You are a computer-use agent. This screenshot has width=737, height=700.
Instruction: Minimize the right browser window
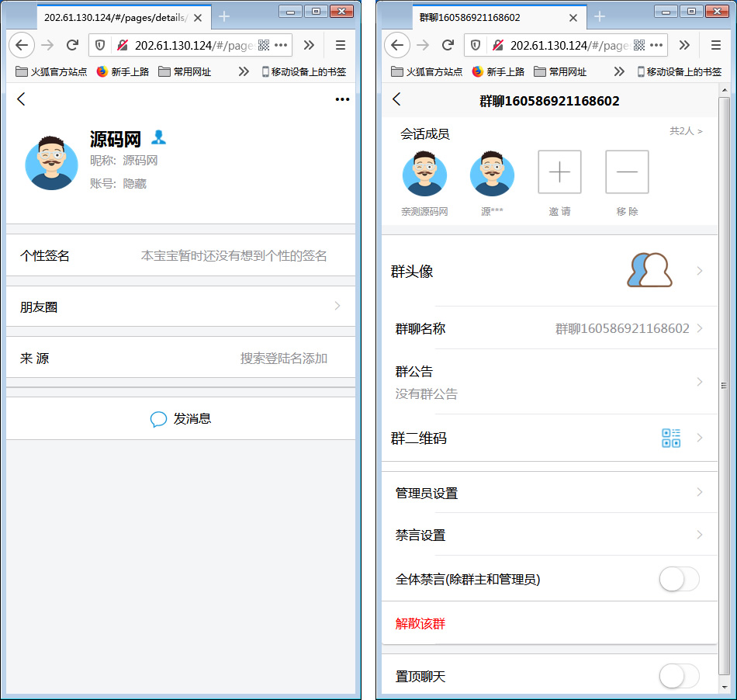(666, 12)
